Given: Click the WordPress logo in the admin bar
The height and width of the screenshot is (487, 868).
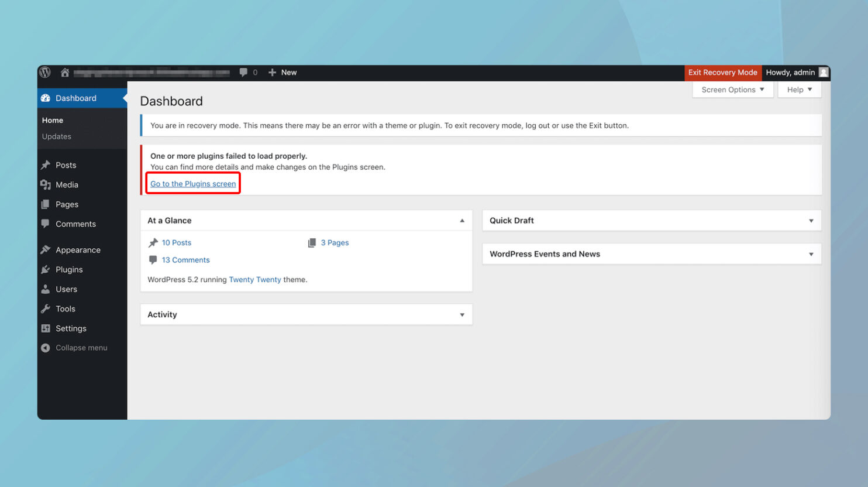Looking at the screenshot, I should click(45, 72).
